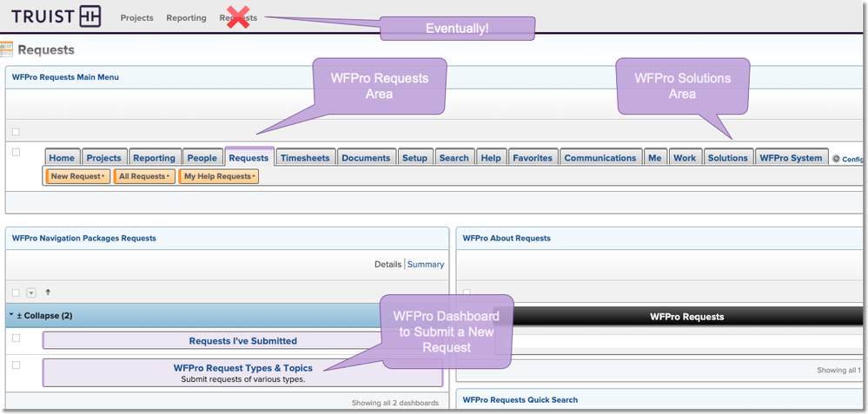868x414 pixels.
Task: Open the Requests I've Submitted dashboard
Action: 243,341
